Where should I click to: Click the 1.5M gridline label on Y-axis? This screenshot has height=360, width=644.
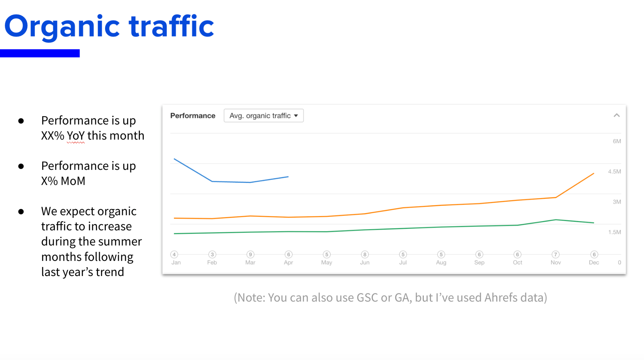(614, 232)
